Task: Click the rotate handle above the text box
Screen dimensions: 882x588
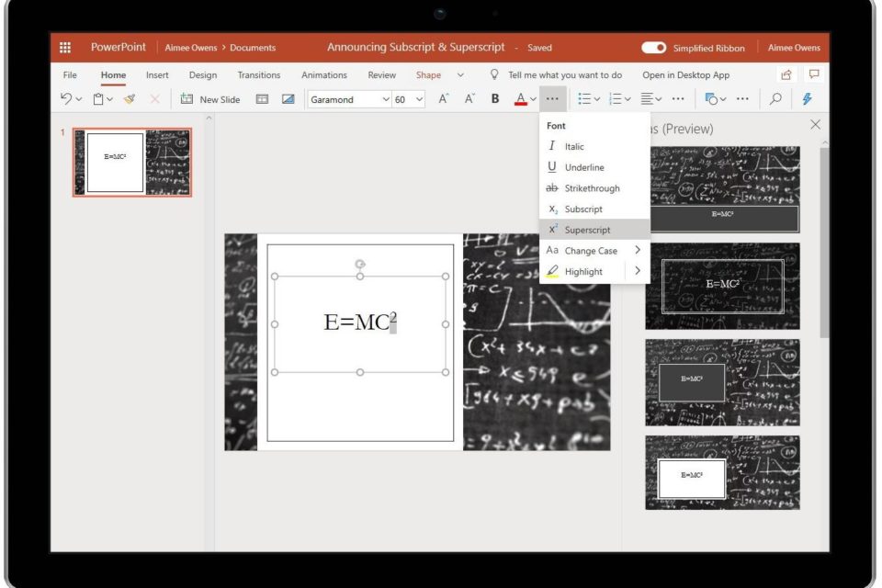Action: (360, 264)
